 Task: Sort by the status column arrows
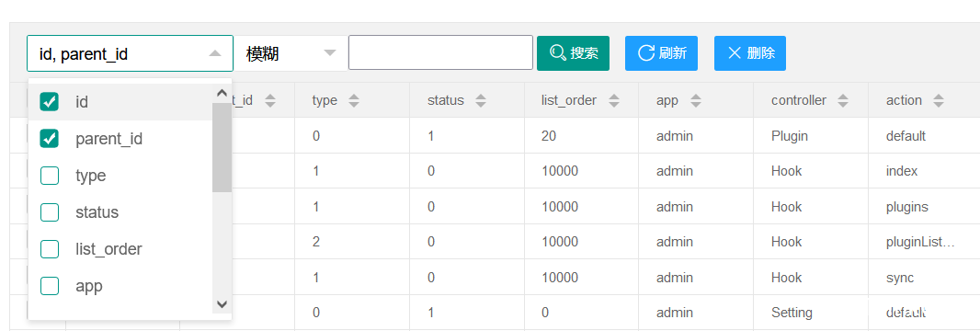(x=481, y=100)
